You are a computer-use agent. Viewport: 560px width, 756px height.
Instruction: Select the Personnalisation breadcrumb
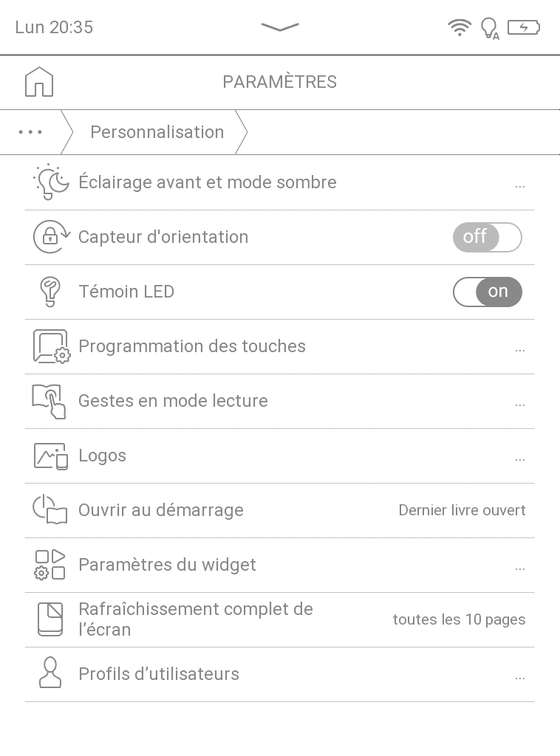[157, 132]
